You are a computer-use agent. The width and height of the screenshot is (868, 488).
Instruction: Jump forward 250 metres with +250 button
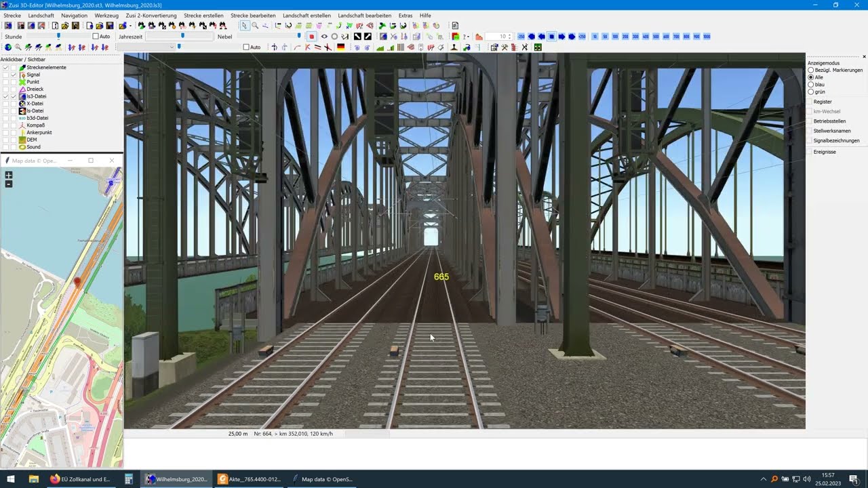(582, 37)
